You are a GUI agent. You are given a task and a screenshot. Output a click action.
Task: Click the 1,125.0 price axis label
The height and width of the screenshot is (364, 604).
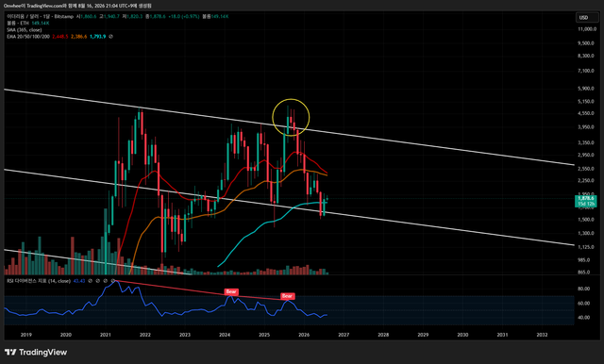pos(586,247)
